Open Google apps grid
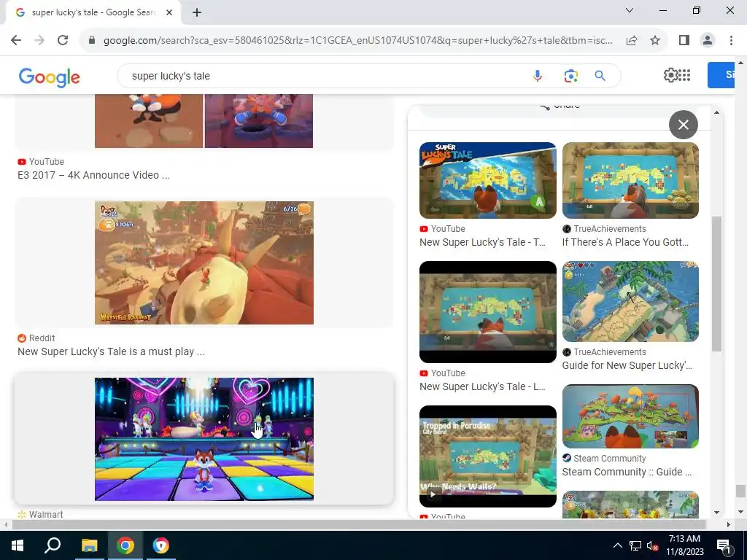 [x=684, y=75]
